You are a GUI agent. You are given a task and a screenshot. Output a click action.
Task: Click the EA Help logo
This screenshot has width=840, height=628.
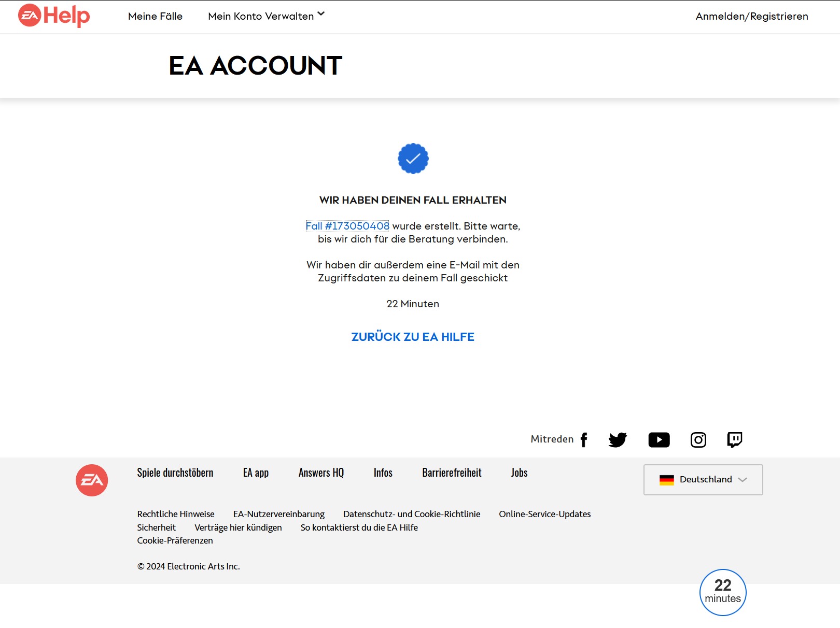point(54,16)
